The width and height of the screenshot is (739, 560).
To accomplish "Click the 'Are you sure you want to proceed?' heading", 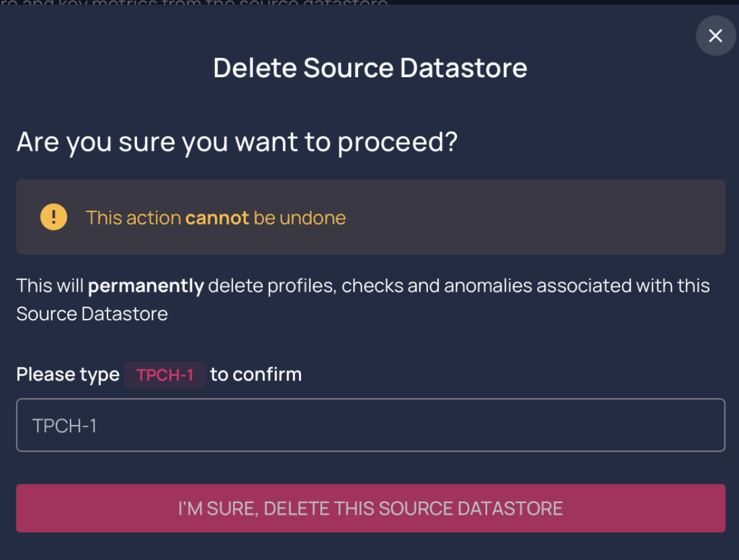I will click(237, 142).
